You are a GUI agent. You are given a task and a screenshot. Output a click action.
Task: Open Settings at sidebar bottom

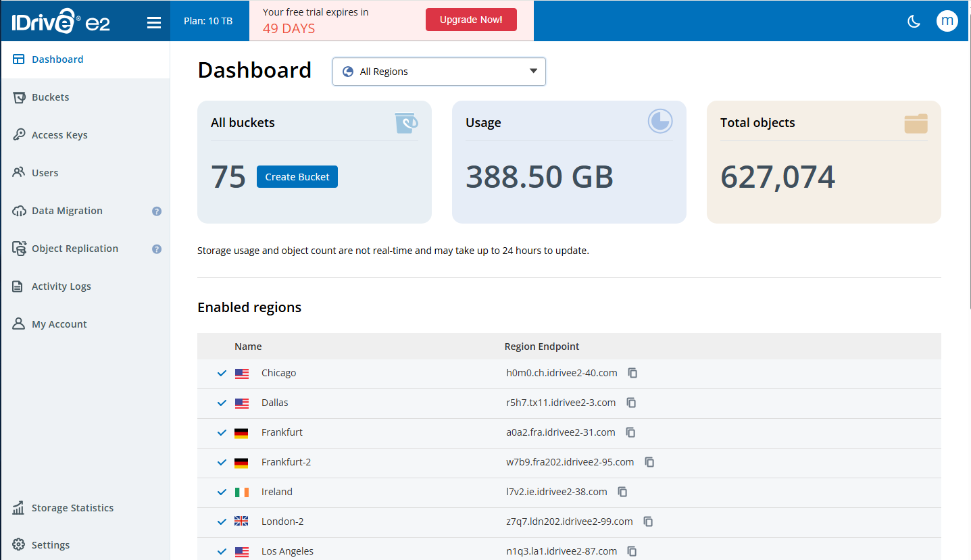pyautogui.click(x=51, y=545)
